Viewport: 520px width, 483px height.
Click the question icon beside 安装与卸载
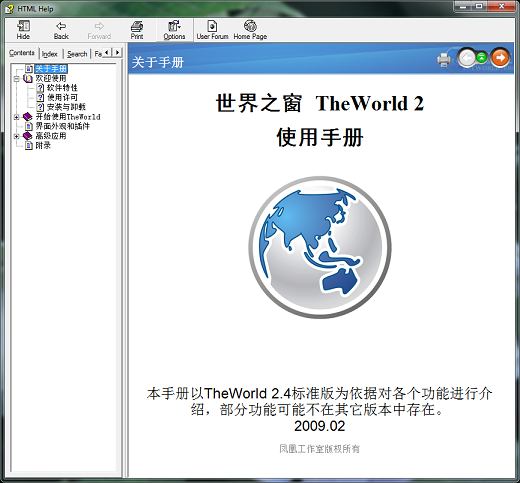(x=40, y=107)
